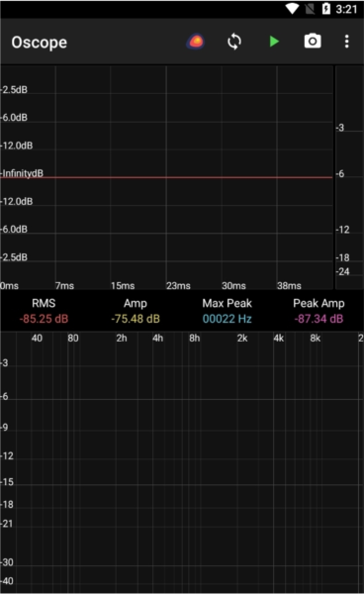Start capture with green play button
Screen dimensions: 364x594
(274, 42)
